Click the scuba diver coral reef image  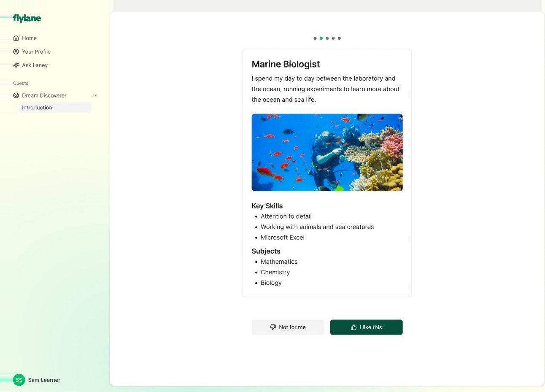coord(327,152)
